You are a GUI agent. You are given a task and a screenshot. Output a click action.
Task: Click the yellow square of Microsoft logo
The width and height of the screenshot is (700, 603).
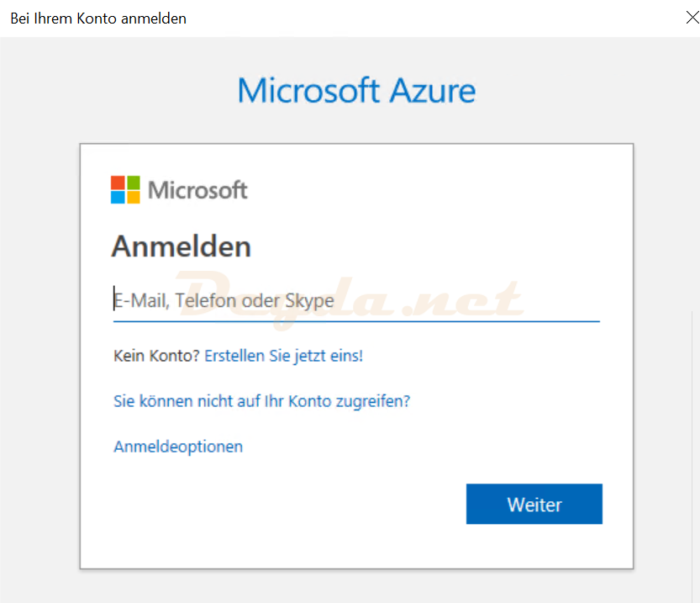[x=133, y=198]
